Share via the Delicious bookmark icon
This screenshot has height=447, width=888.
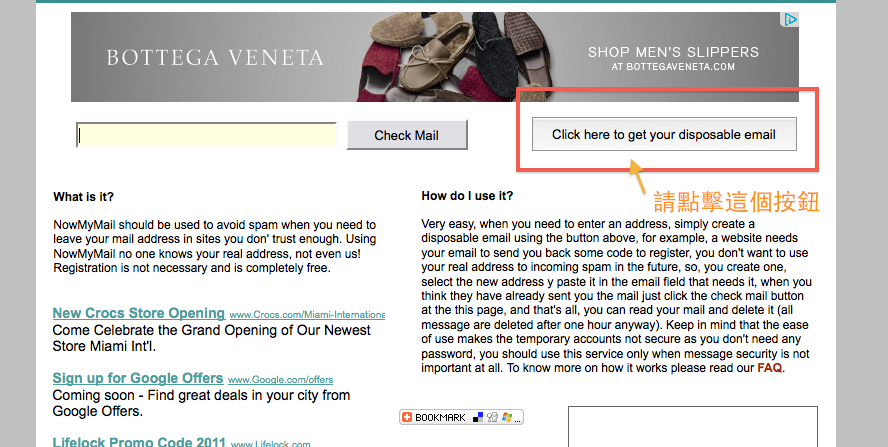point(478,417)
